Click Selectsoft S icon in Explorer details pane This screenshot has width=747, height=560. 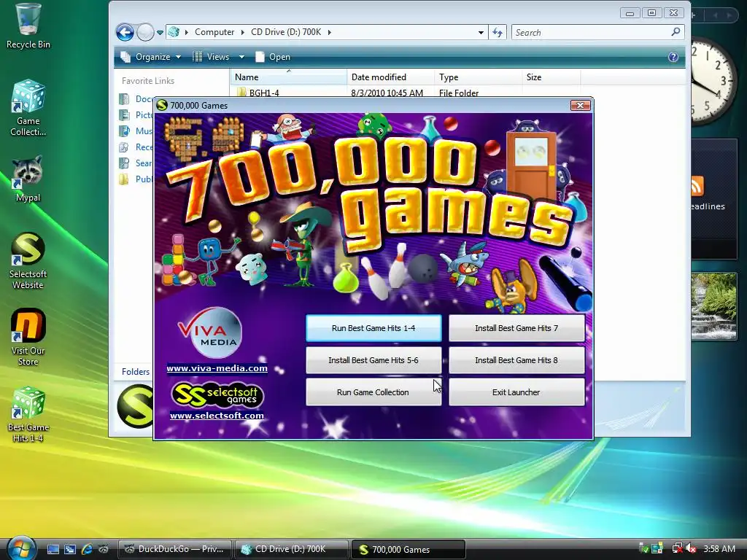pyautogui.click(x=135, y=406)
